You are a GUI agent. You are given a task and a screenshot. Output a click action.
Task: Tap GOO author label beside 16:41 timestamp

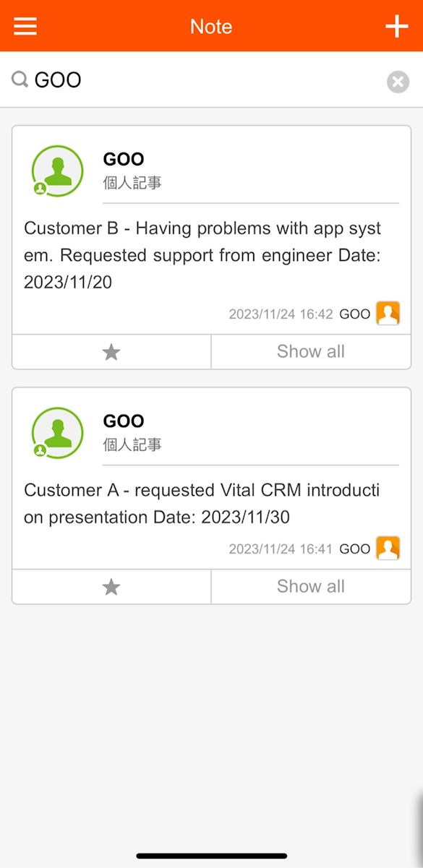(355, 549)
